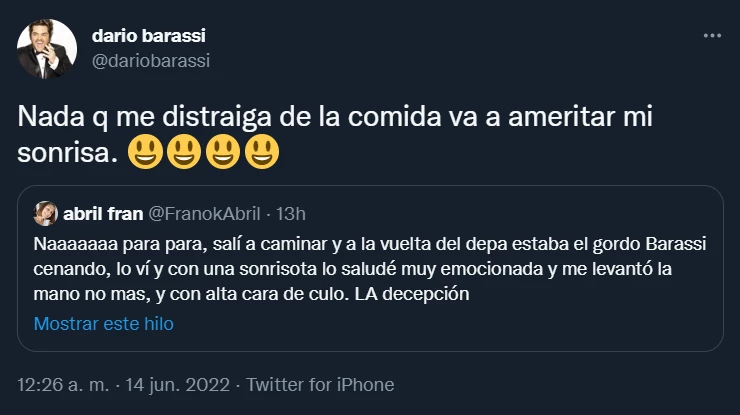Click the third smiley emoji in the tweet

coord(222,153)
